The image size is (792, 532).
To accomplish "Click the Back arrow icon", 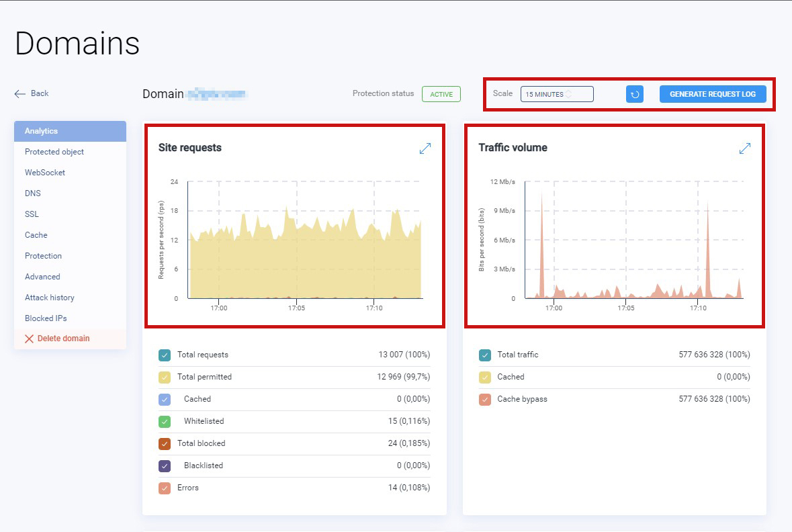I will point(19,93).
